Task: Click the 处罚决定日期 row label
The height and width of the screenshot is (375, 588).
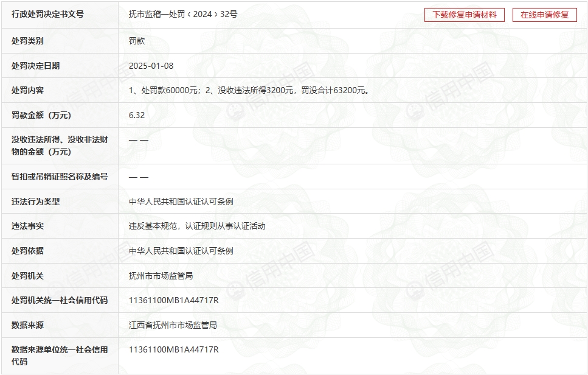Action: (36, 66)
